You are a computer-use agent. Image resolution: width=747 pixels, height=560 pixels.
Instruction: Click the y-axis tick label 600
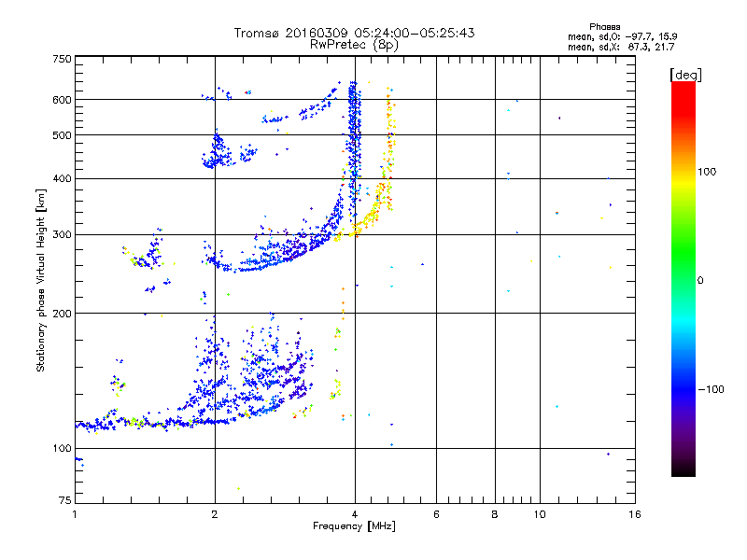(x=62, y=100)
